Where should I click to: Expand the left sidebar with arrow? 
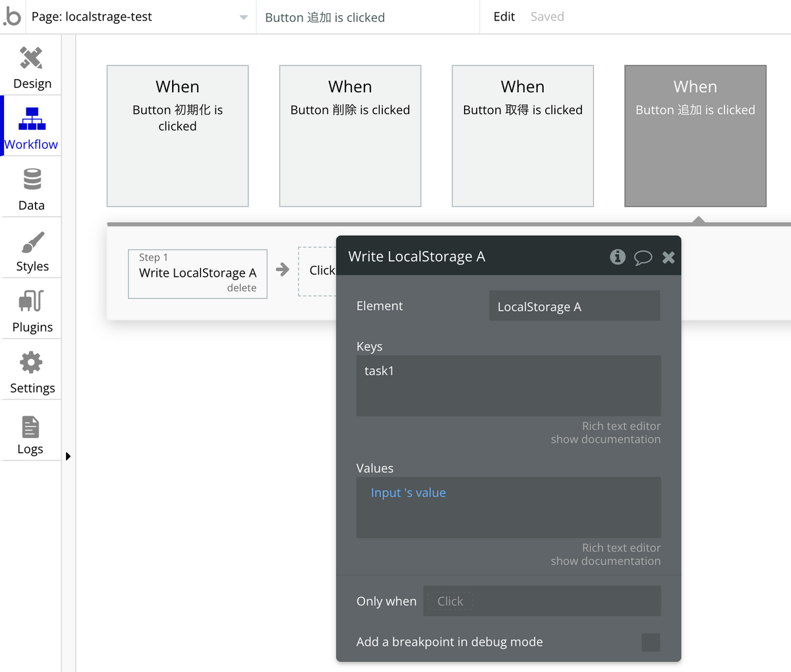(x=68, y=456)
